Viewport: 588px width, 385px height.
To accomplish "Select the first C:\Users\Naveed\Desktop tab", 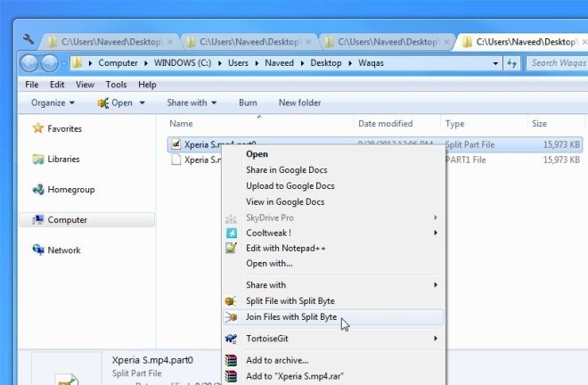I will tap(111, 42).
